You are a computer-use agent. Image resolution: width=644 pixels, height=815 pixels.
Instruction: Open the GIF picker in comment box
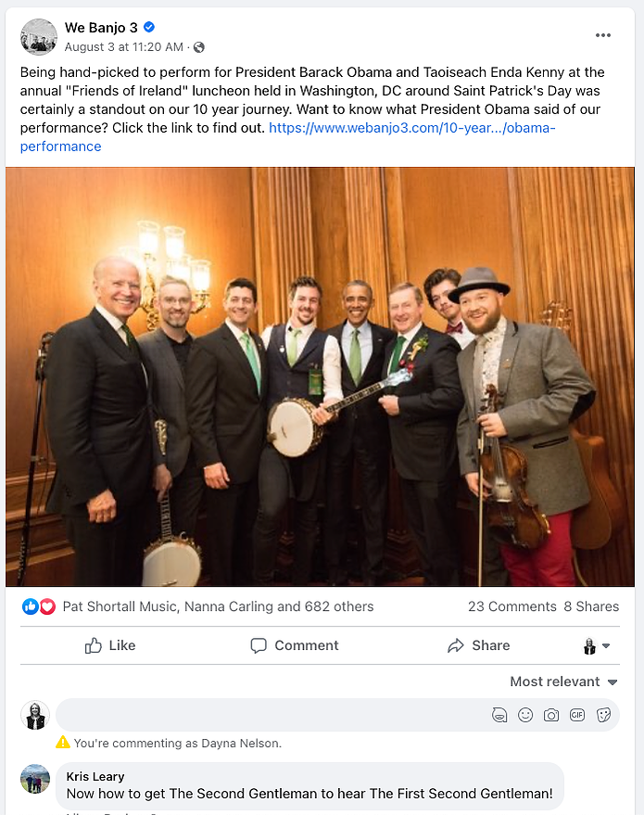tap(577, 715)
